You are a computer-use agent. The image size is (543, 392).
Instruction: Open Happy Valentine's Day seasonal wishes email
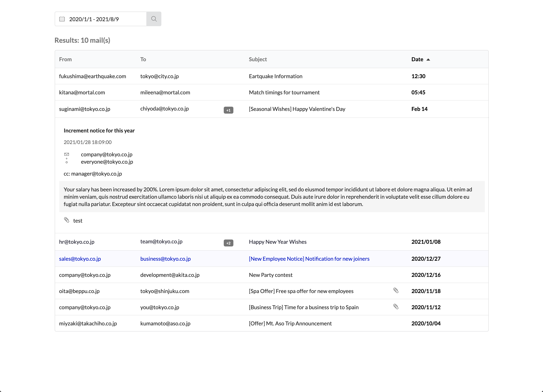[297, 109]
